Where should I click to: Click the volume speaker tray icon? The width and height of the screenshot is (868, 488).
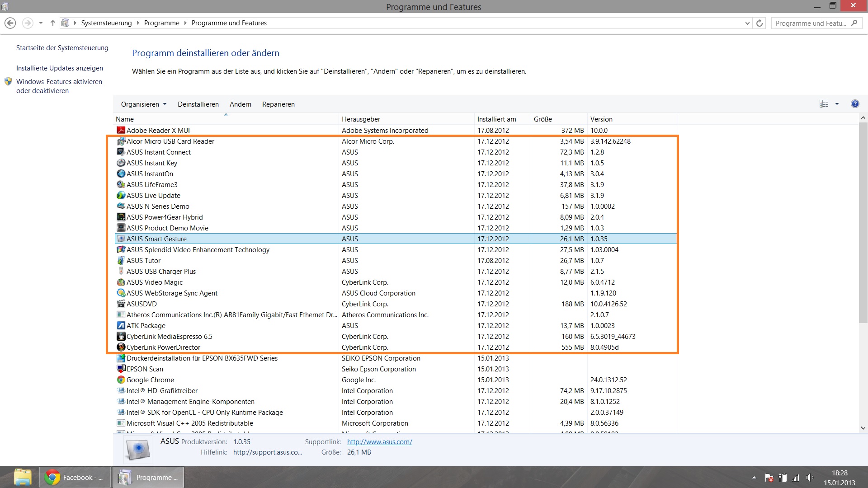(x=809, y=478)
